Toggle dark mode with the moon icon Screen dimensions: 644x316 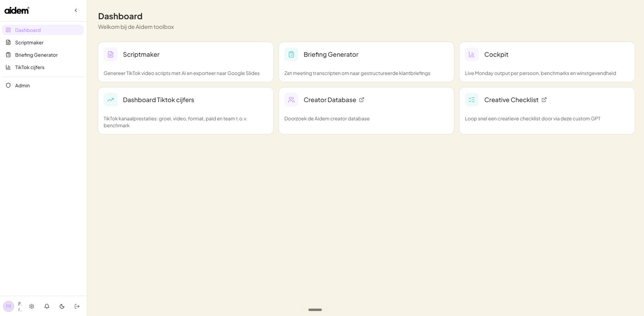tap(62, 306)
